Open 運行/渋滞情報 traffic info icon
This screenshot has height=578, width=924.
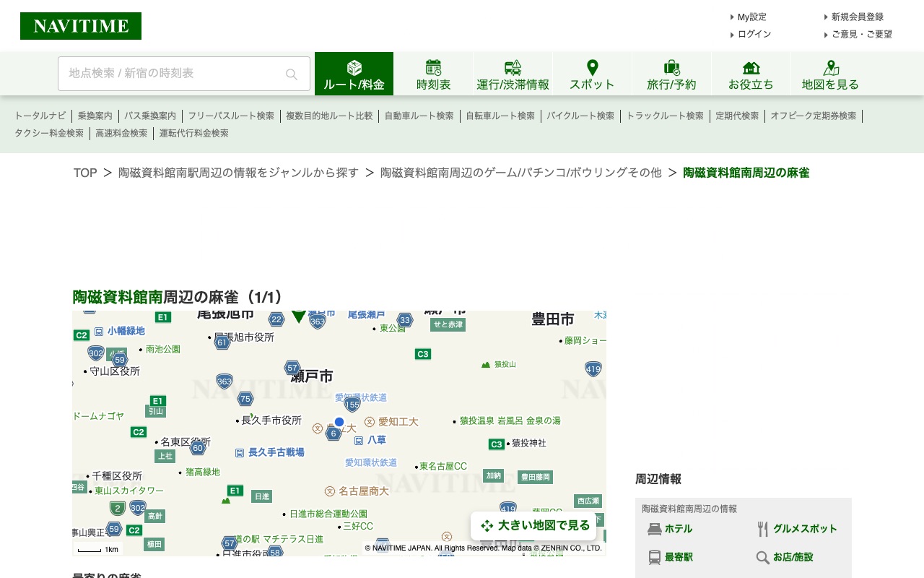[513, 68]
